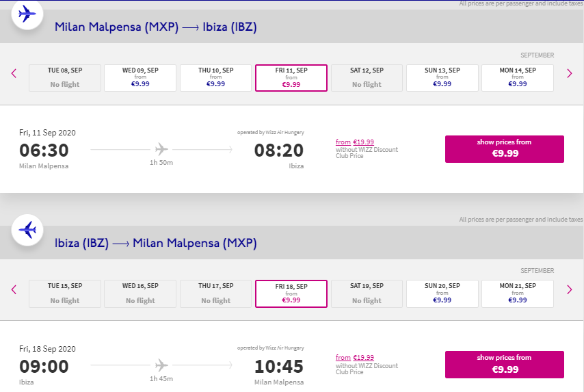Select SUN 20, SEP return date

442,293
